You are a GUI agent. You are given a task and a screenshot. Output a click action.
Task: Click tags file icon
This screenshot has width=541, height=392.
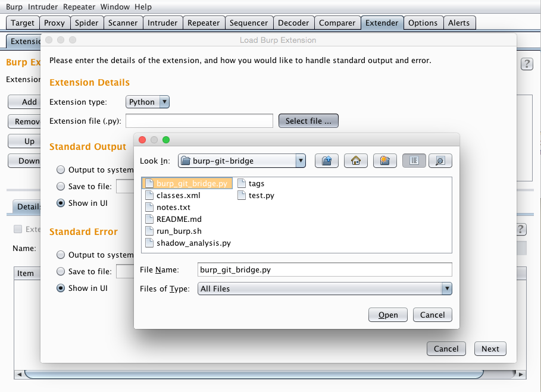[242, 183]
